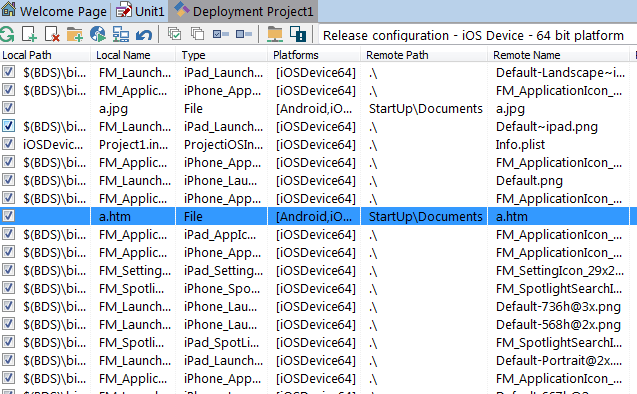Uncheck the Default-Landscape row checkbox
Screen dimensions: 637x394
point(8,72)
